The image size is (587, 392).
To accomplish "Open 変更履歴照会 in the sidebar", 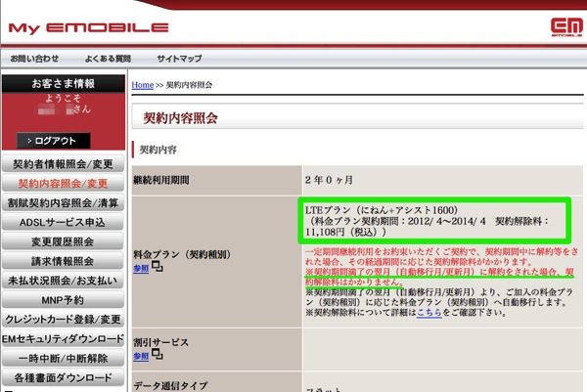I will pyautogui.click(x=63, y=242).
